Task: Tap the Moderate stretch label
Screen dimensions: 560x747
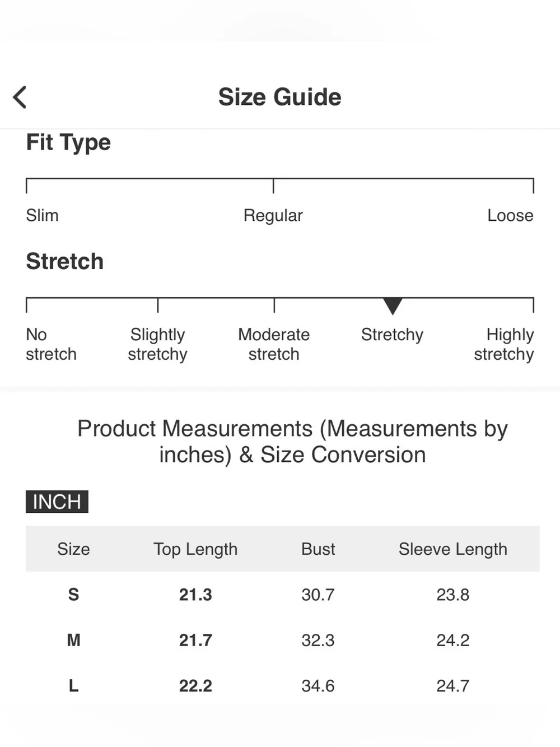Action: [274, 344]
